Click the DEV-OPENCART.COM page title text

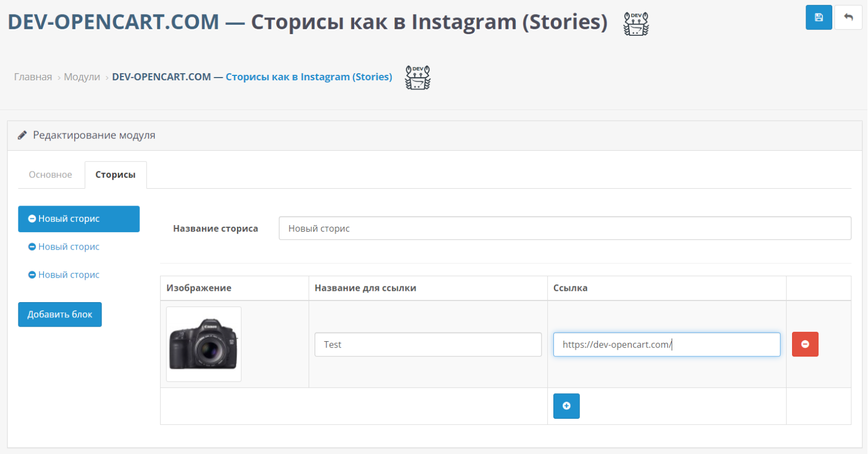point(113,22)
